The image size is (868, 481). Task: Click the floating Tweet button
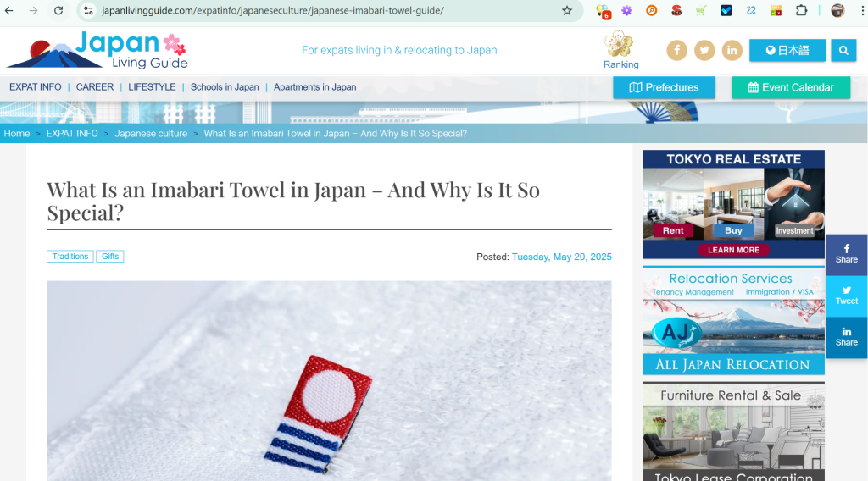tap(847, 296)
